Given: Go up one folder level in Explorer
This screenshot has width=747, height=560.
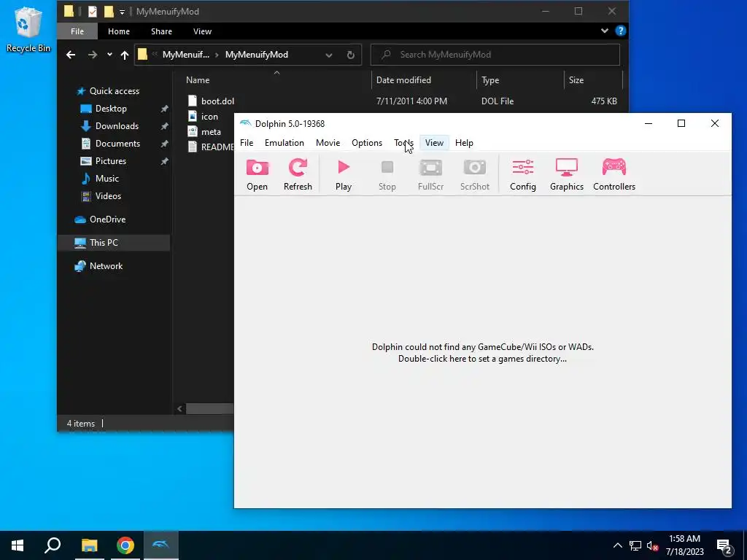Looking at the screenshot, I should 124,55.
